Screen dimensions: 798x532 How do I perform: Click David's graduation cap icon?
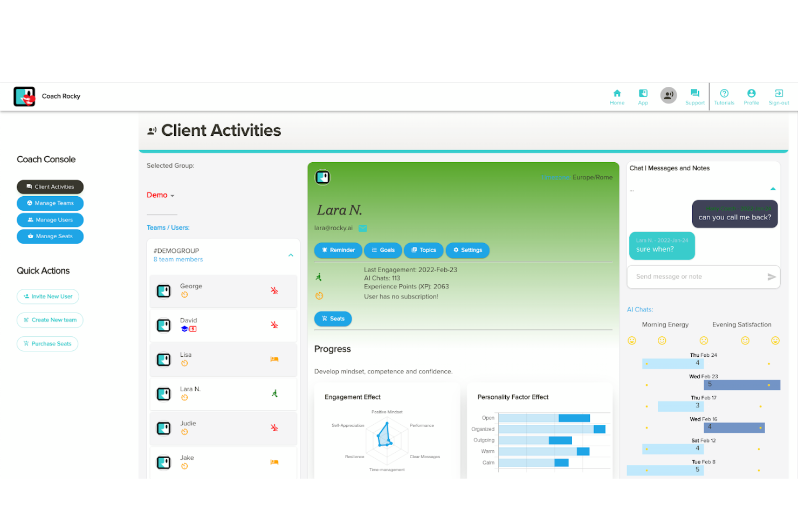click(x=184, y=328)
